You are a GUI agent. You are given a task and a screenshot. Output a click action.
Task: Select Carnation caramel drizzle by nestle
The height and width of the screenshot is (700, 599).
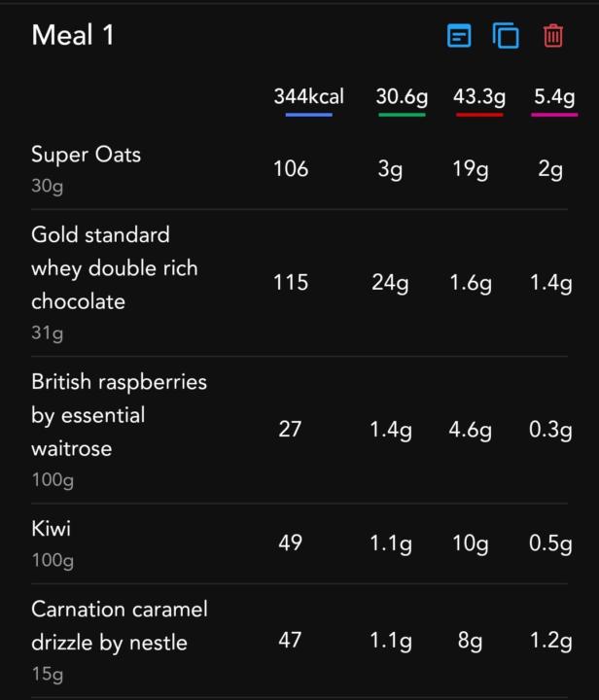click(x=119, y=626)
